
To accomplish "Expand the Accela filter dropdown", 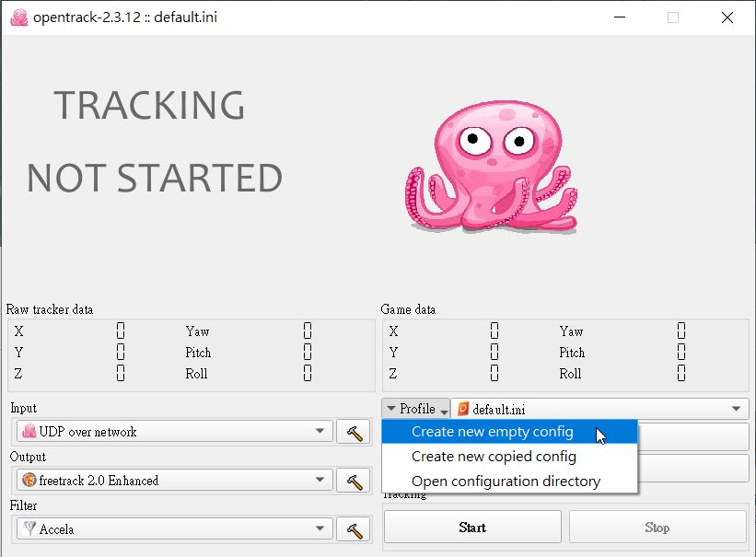I will click(x=175, y=528).
